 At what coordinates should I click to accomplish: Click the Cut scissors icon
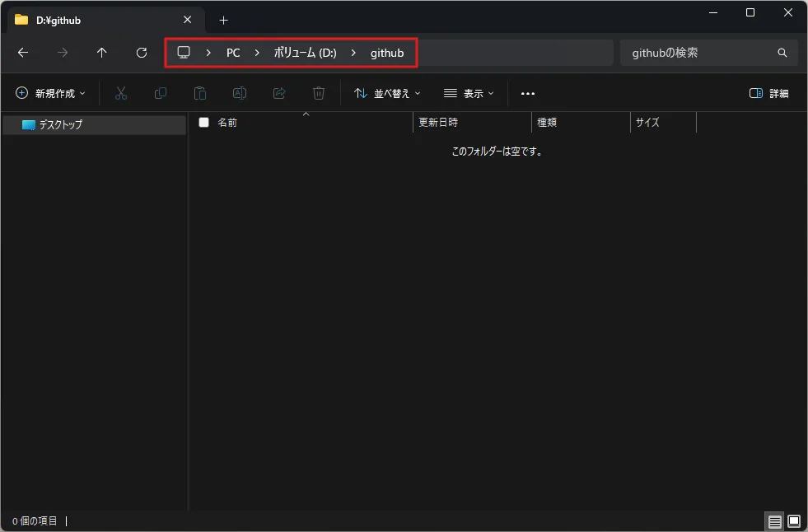point(120,93)
